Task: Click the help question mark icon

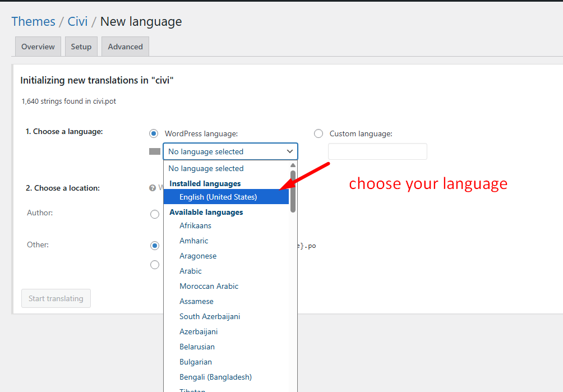Action: point(153,188)
